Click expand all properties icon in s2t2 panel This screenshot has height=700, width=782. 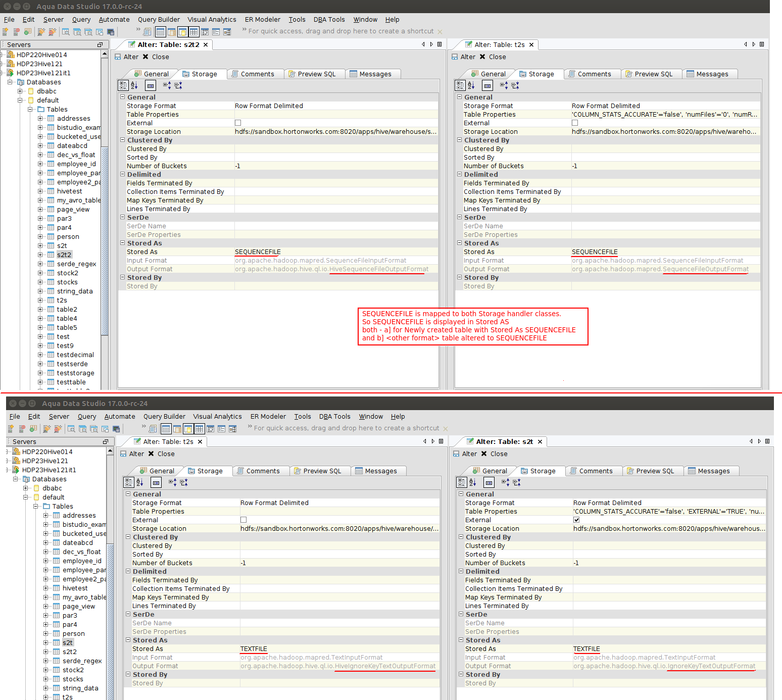click(x=167, y=85)
